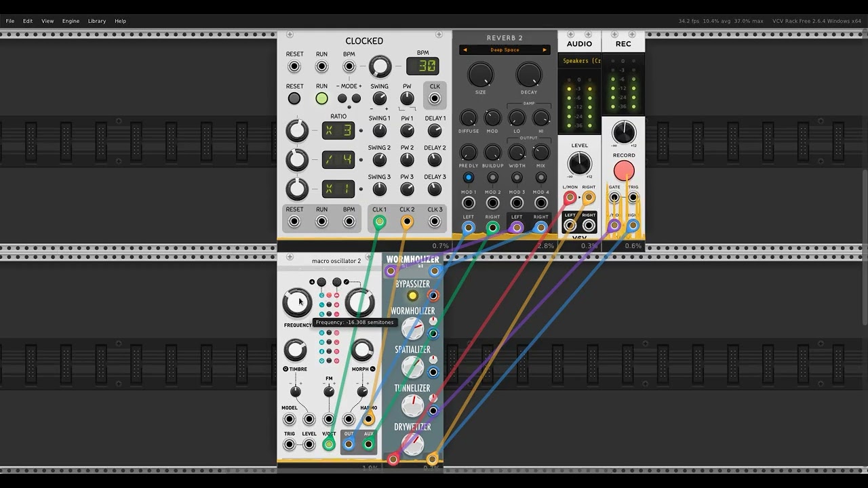Click the GATE input jack on REC module
868x488 pixels.
pyautogui.click(x=614, y=198)
